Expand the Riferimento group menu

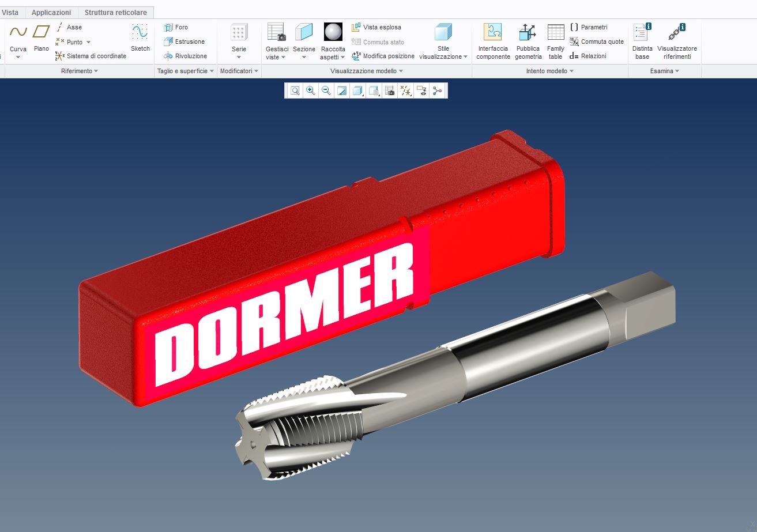pyautogui.click(x=80, y=71)
